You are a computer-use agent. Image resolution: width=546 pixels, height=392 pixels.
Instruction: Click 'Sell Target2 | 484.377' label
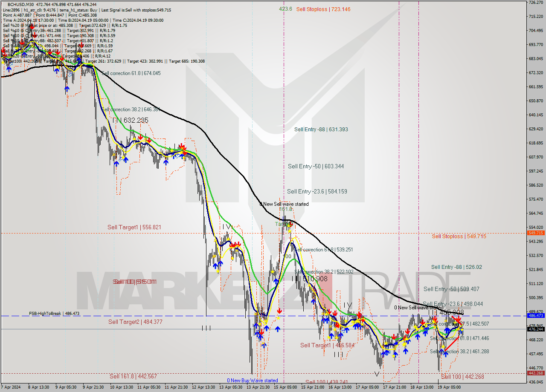click(135, 322)
